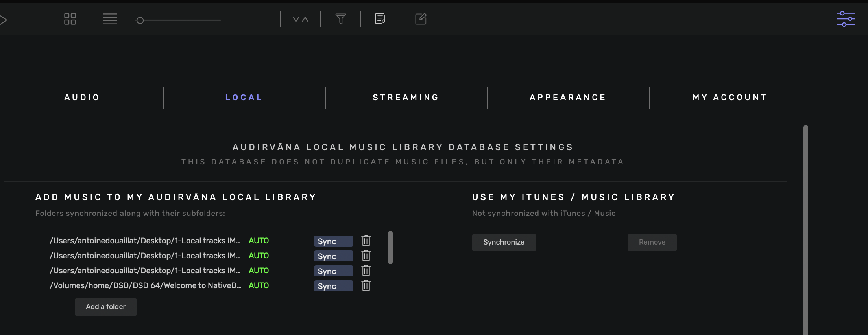Viewport: 868px width, 335px height.
Task: Click the Add a folder button
Action: (106, 307)
